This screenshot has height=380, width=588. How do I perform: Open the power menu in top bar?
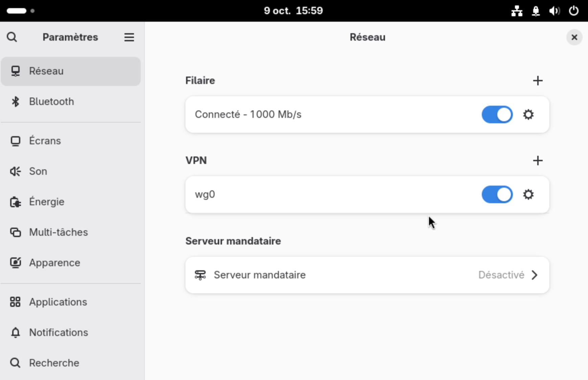tap(573, 11)
